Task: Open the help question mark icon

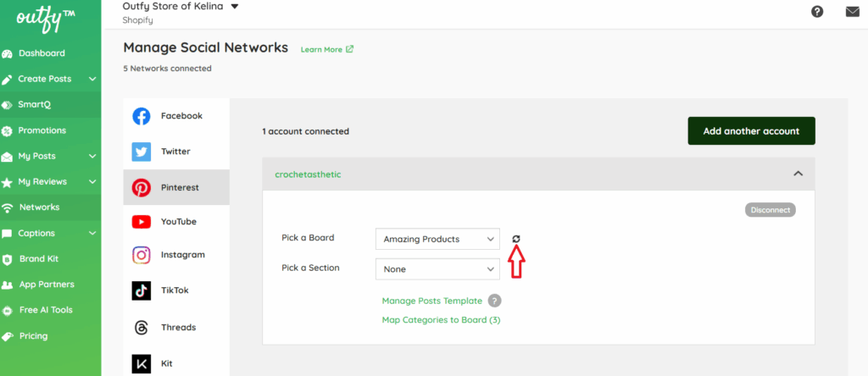Action: 817,12
